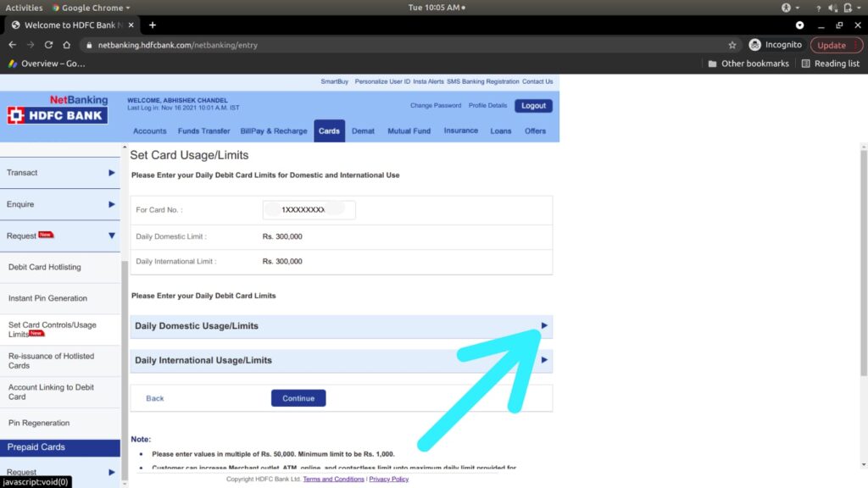Open the Accounts tab
Viewport: 868px width, 488px height.
(x=149, y=131)
